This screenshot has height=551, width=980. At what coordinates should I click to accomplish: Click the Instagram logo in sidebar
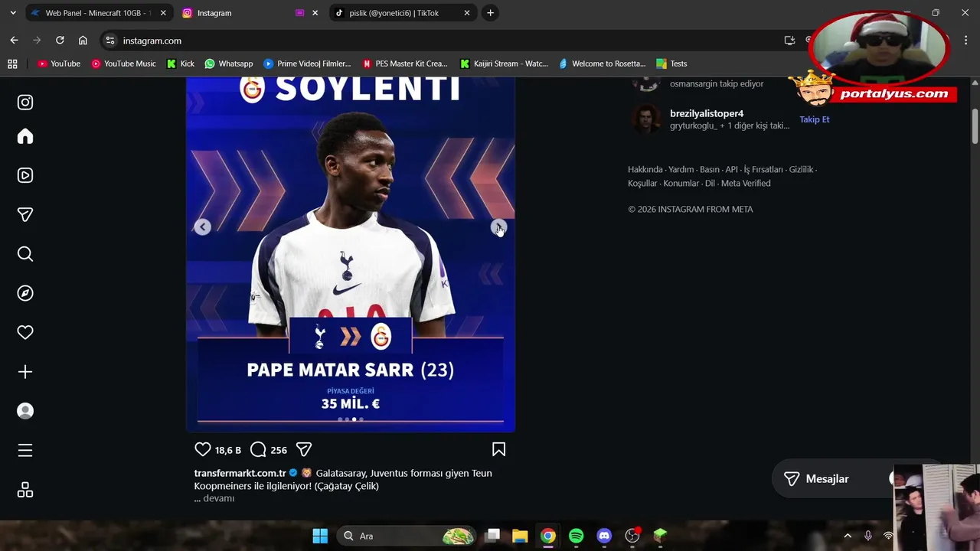25,102
